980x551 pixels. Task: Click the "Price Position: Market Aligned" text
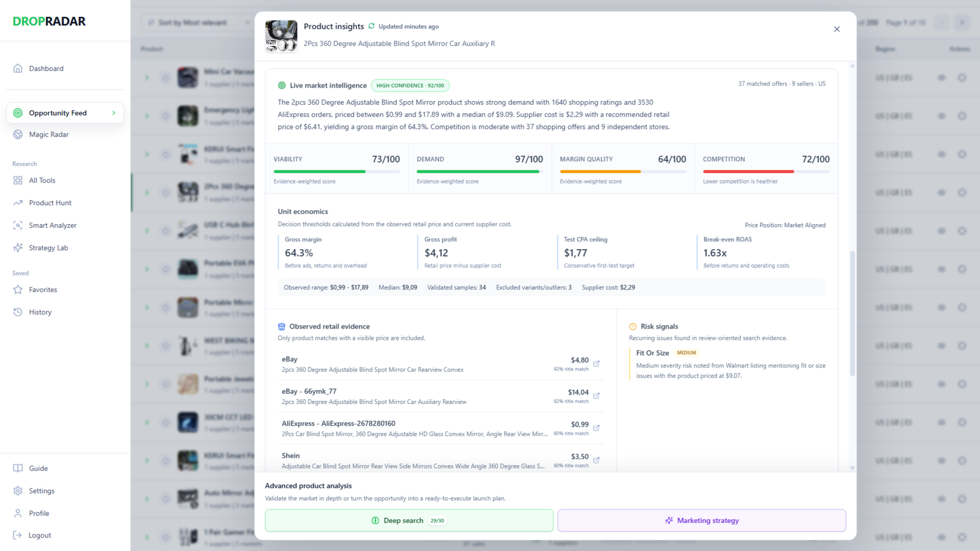coord(785,225)
